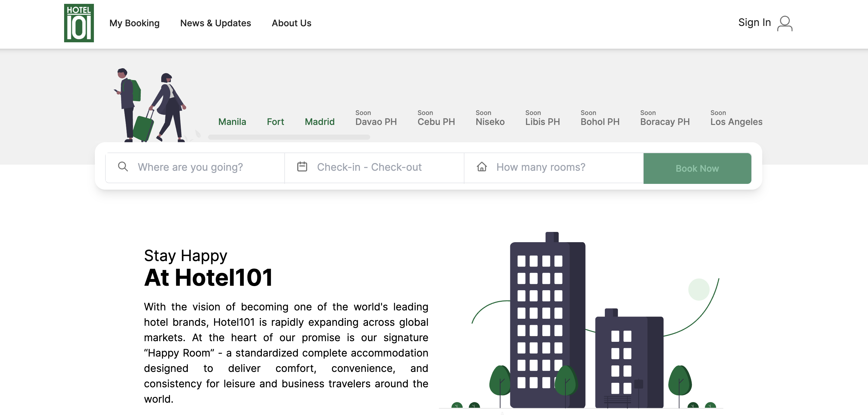The image size is (868, 419).
Task: Click the Hotel 101 logo
Action: click(79, 23)
